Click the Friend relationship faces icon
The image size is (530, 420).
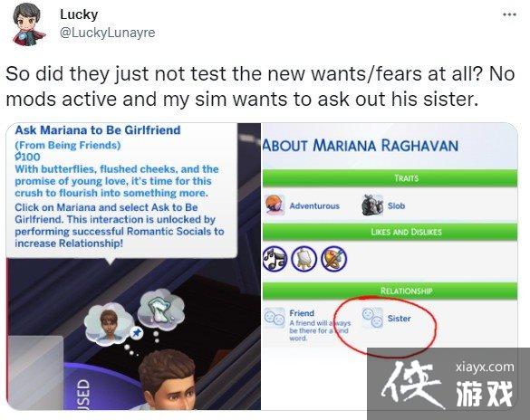pos(275,318)
